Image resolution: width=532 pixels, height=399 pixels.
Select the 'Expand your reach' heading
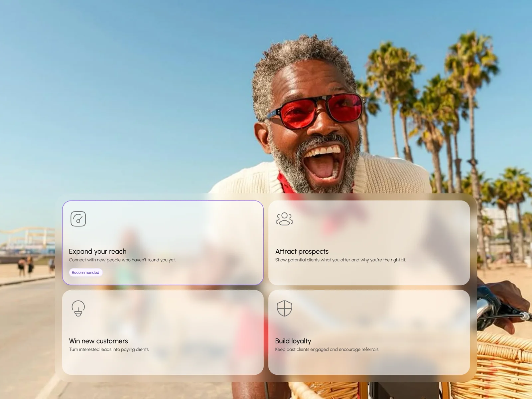tap(98, 251)
